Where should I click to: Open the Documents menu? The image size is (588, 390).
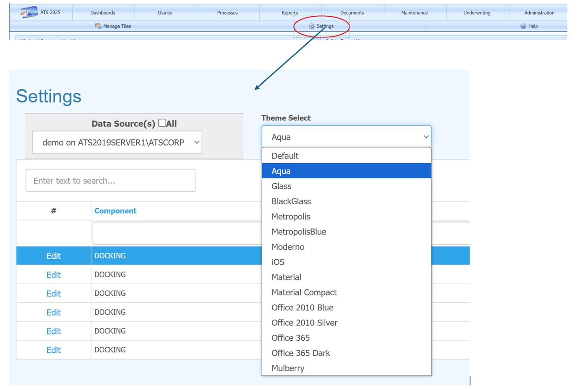click(352, 12)
